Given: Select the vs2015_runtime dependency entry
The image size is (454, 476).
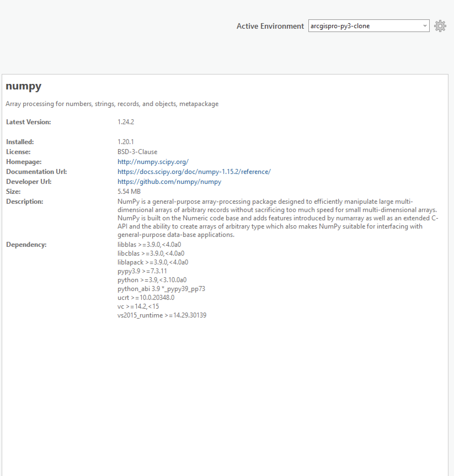Looking at the screenshot, I should point(162,315).
